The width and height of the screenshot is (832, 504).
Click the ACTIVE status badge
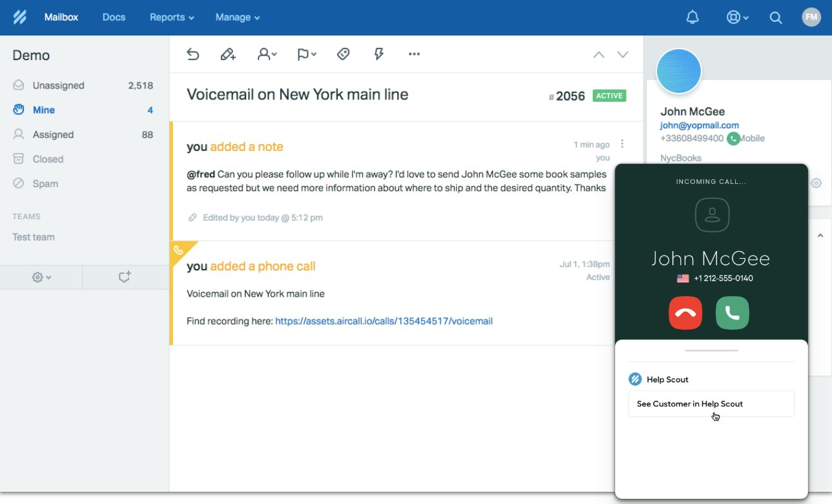pyautogui.click(x=609, y=96)
